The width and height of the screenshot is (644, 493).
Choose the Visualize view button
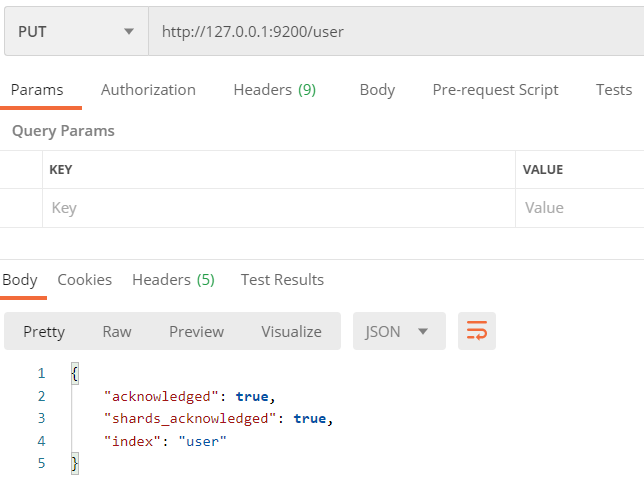click(x=291, y=331)
